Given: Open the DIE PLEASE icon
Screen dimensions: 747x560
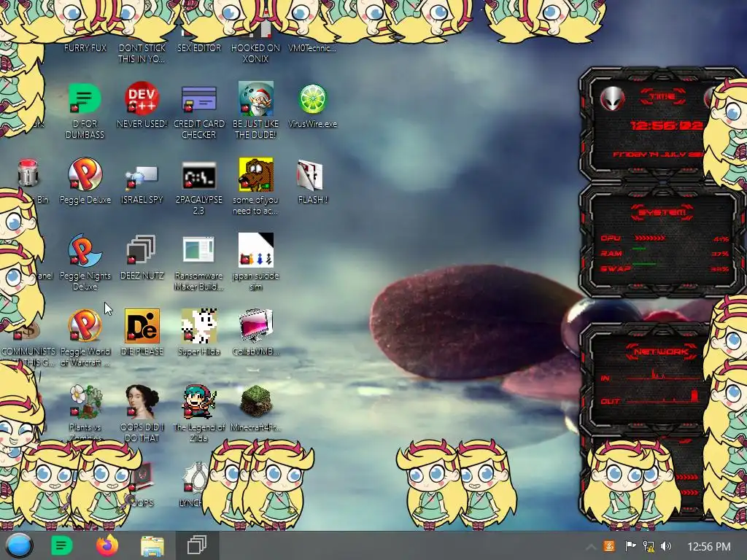Looking at the screenshot, I should click(x=142, y=326).
